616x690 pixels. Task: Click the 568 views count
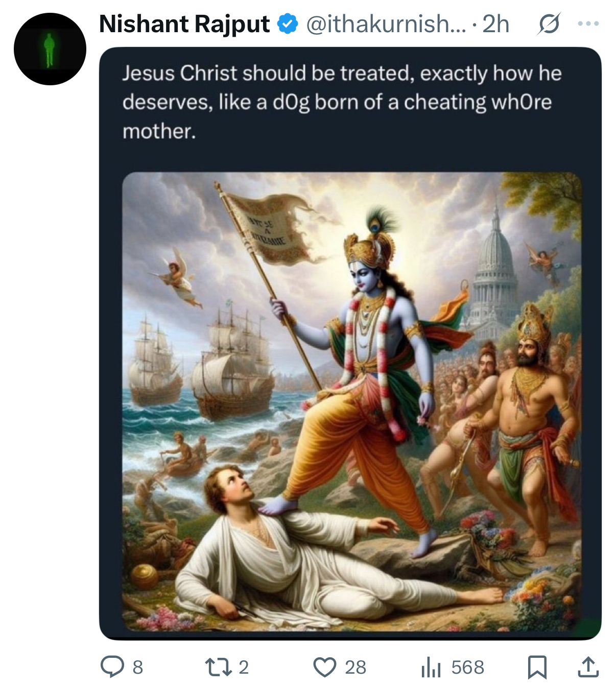[x=468, y=668]
